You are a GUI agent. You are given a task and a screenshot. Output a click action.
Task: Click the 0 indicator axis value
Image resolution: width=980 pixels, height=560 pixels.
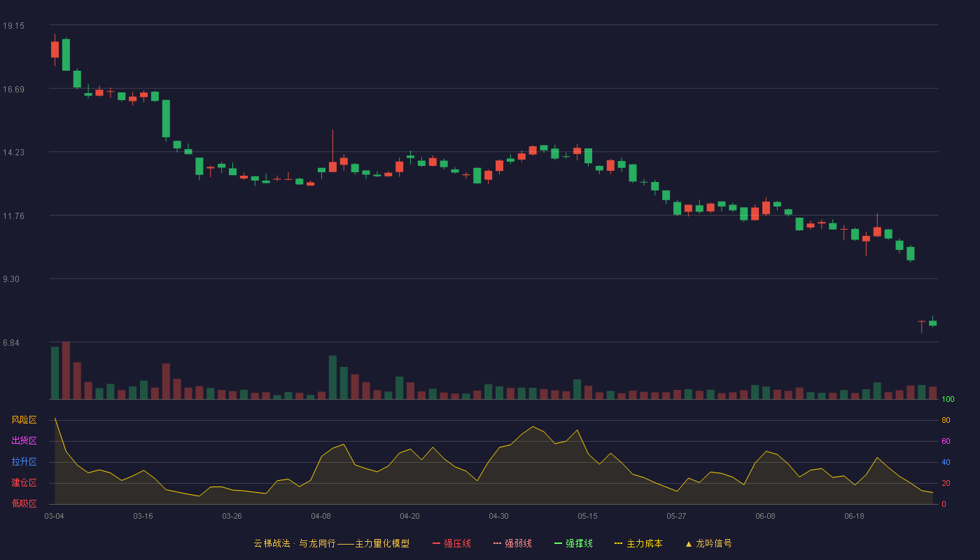point(944,504)
